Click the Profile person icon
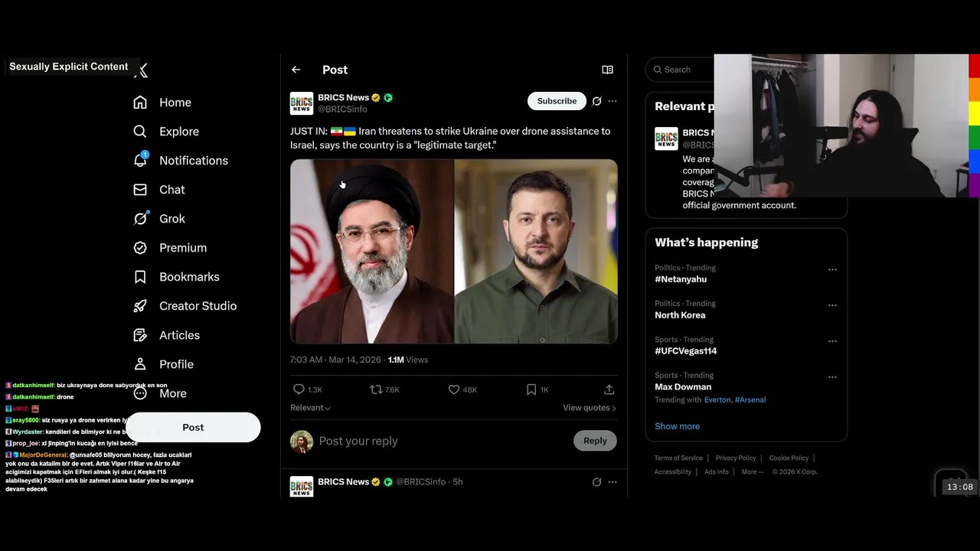Image resolution: width=980 pixels, height=551 pixels. [x=140, y=364]
